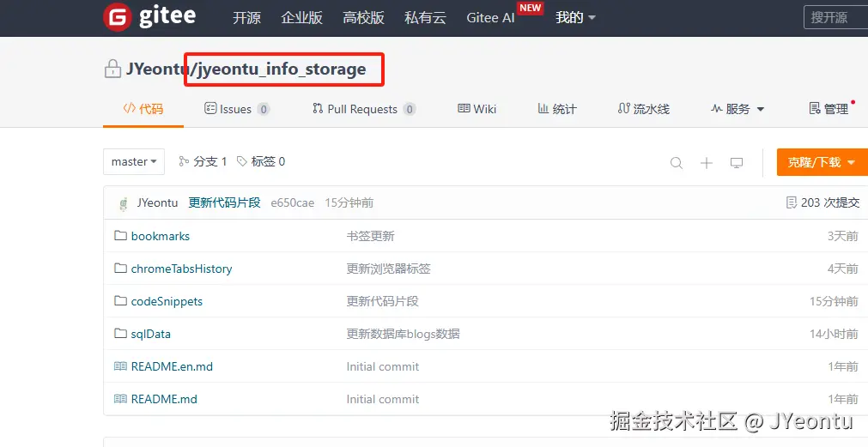Open commit message 书签更新
Screen dimensions: 868x447
[370, 236]
